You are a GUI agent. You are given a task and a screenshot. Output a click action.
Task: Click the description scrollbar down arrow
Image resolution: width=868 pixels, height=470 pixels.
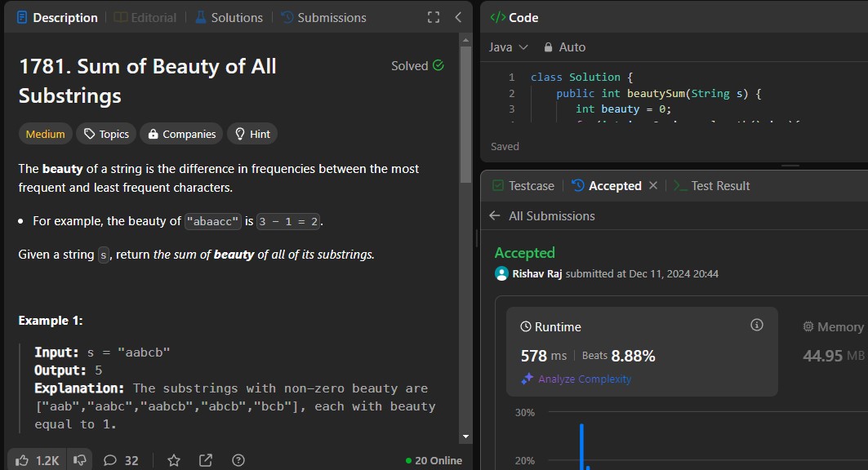coord(465,437)
